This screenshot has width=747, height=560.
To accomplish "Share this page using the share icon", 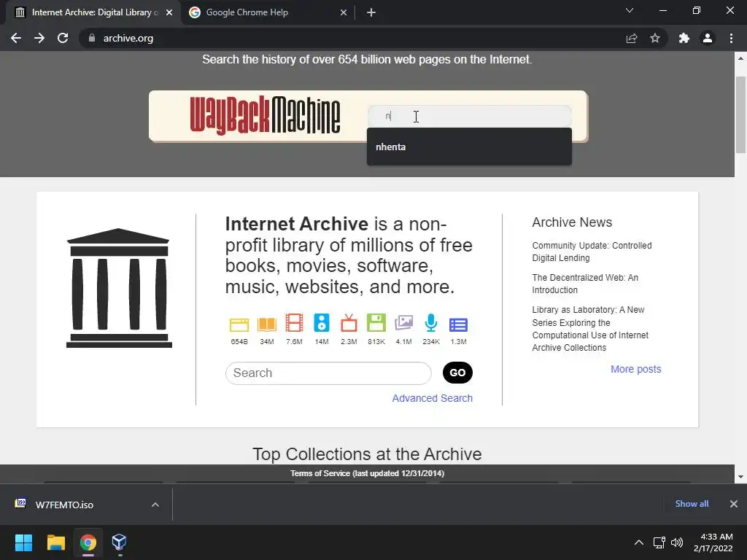I will (632, 38).
